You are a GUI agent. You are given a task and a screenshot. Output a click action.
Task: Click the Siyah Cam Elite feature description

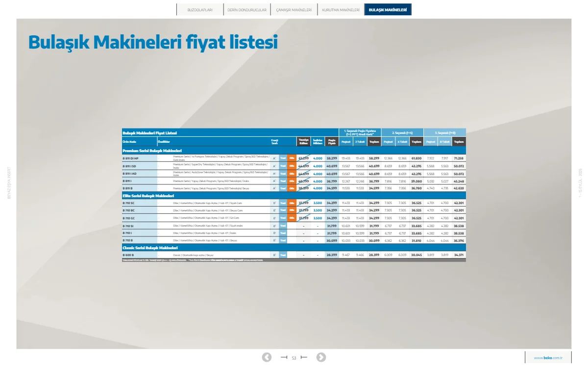point(207,203)
